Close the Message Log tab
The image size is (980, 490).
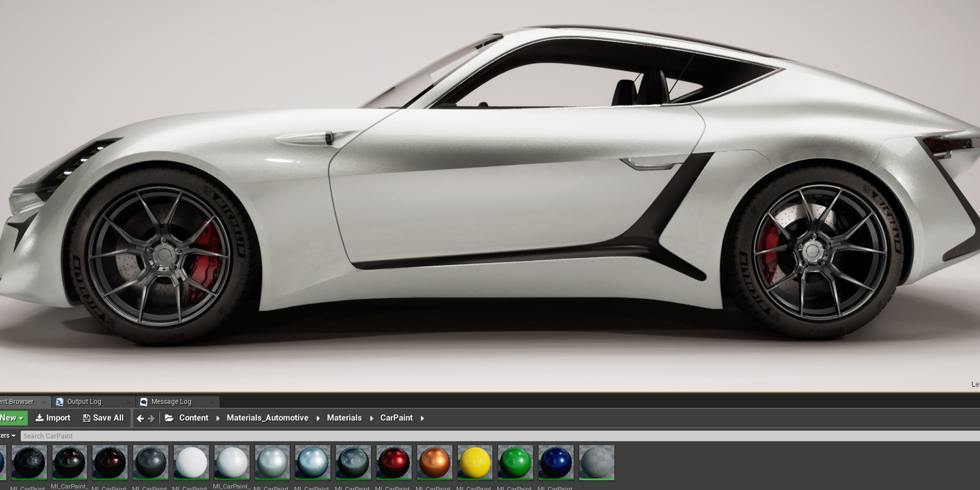(x=212, y=402)
